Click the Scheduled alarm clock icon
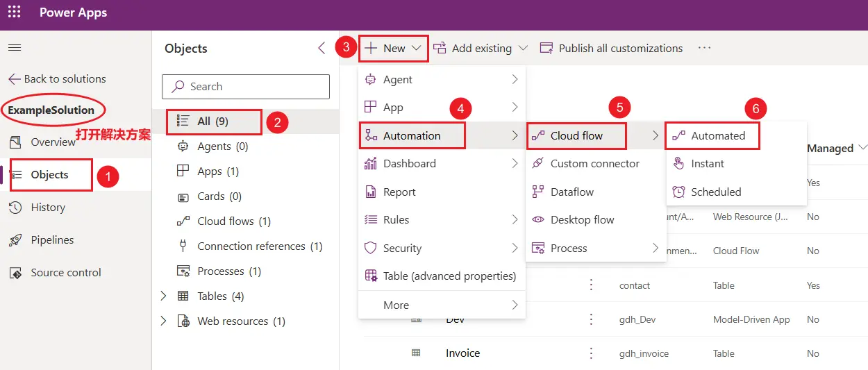 pyautogui.click(x=678, y=192)
